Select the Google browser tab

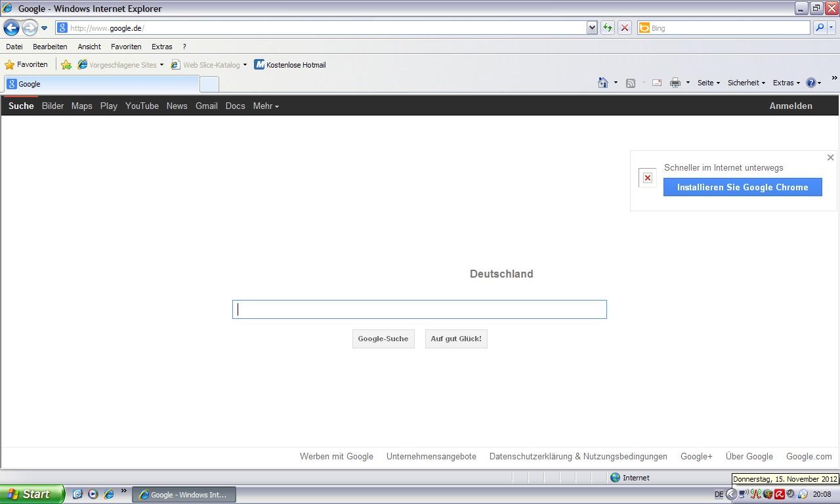click(102, 84)
